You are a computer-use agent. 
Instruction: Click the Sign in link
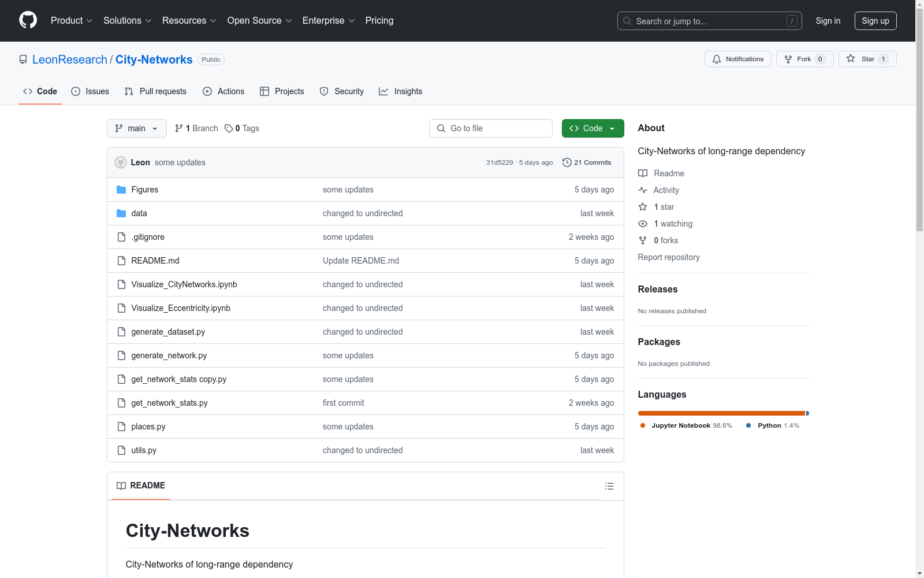pyautogui.click(x=828, y=21)
